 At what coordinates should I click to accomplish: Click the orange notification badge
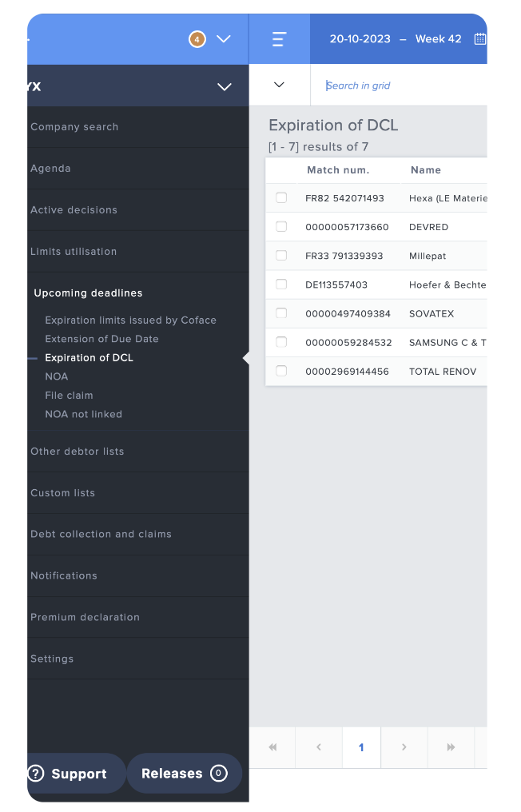pos(197,38)
